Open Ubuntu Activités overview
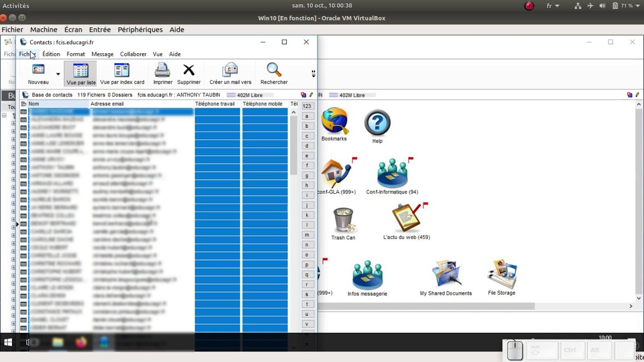644x362 pixels. click(16, 6)
